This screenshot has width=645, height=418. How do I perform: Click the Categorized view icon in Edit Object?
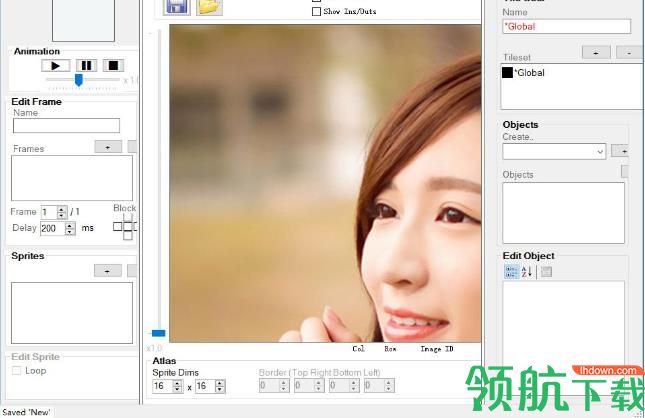(x=512, y=272)
